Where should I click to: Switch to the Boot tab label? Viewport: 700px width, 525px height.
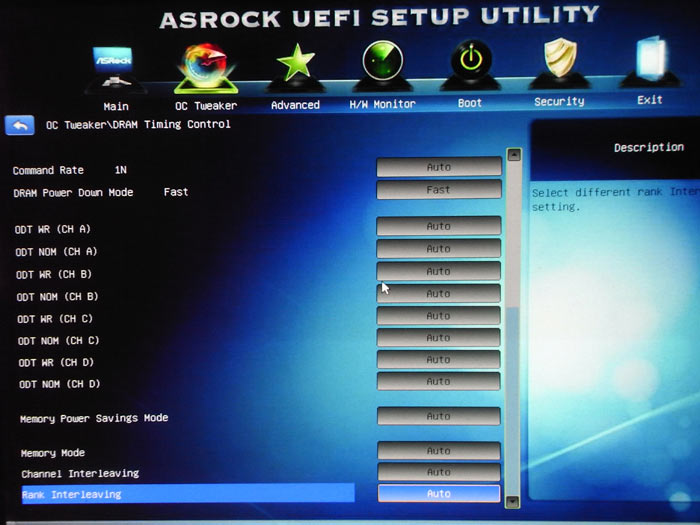(x=469, y=103)
